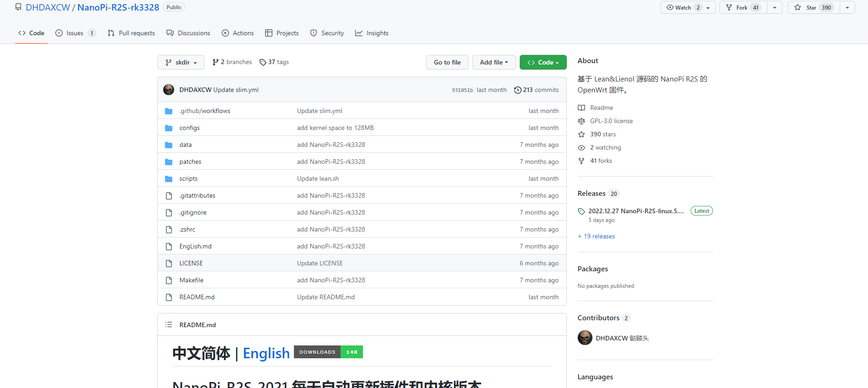
Task: Open the Insights tab
Action: [372, 33]
